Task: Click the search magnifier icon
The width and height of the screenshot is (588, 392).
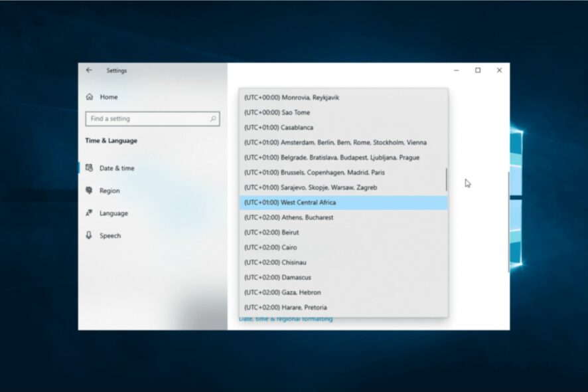Action: (x=213, y=119)
